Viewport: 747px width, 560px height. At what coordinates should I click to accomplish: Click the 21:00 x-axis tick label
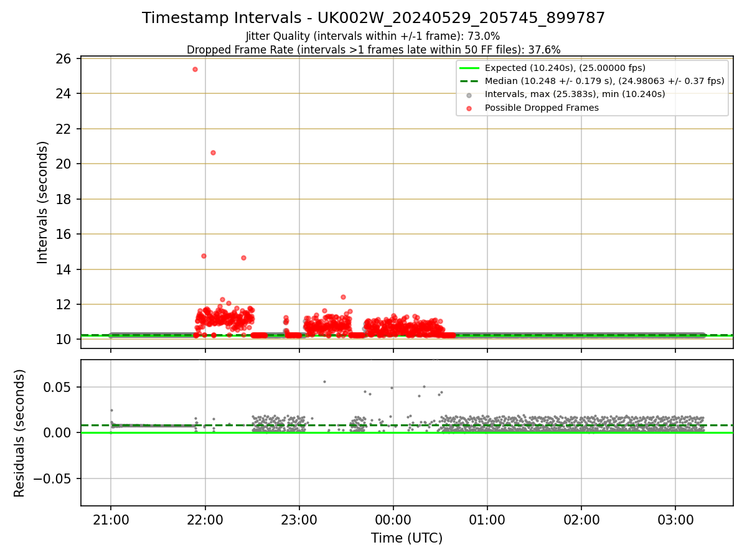tap(111, 519)
